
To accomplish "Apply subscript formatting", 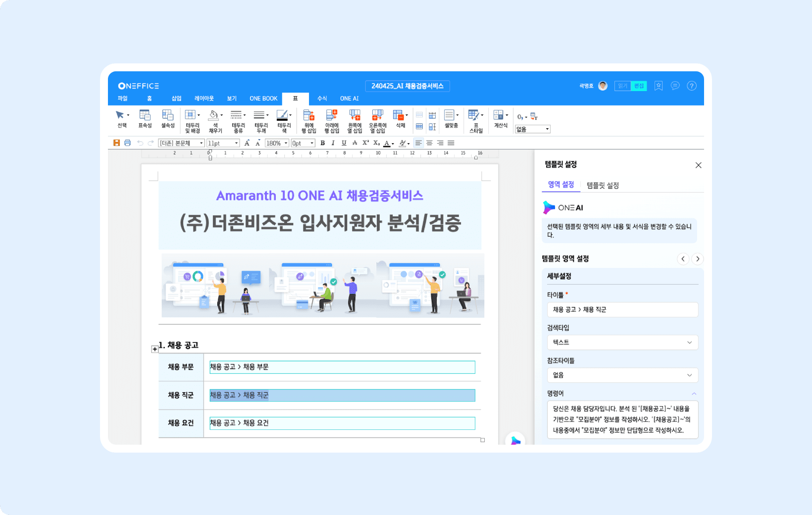I will click(376, 143).
